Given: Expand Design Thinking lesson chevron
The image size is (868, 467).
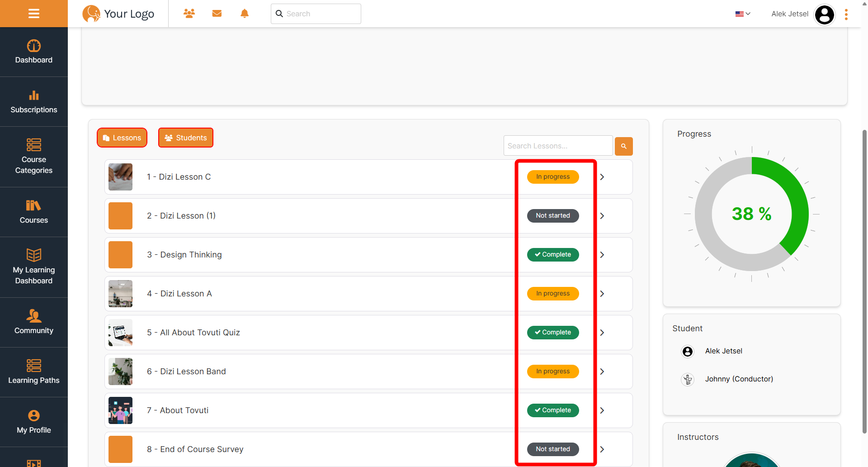Looking at the screenshot, I should (602, 255).
